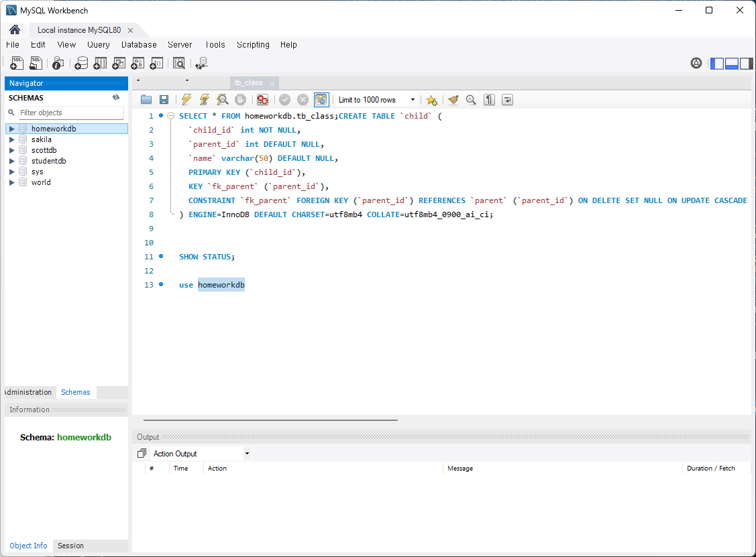This screenshot has height=557, width=756.
Task: Toggle auto-commit mode
Action: click(x=321, y=100)
